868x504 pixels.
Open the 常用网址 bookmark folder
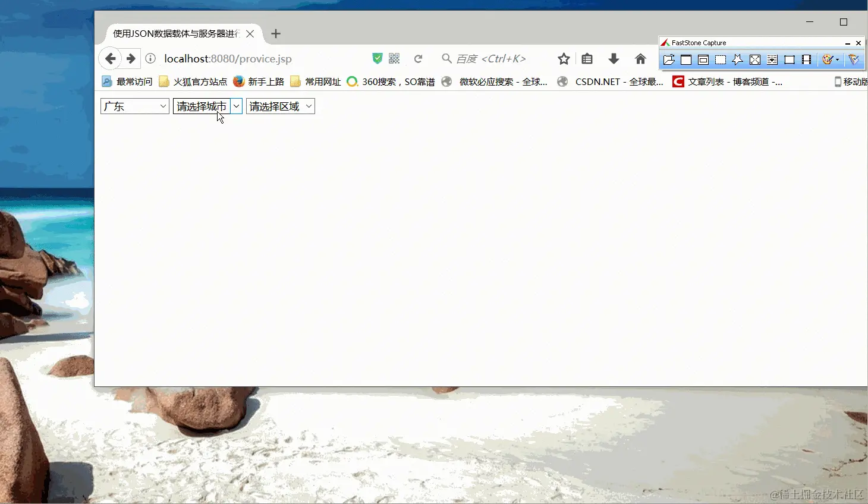tap(316, 81)
